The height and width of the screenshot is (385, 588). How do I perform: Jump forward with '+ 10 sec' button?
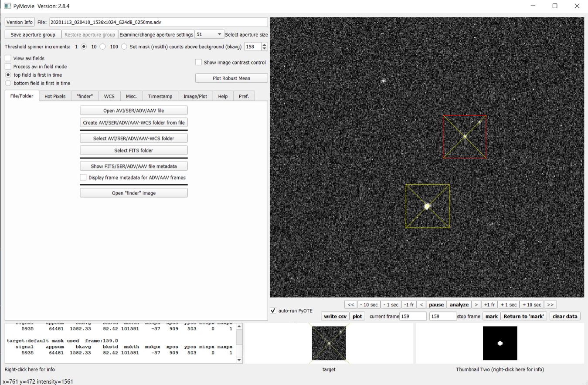(x=532, y=305)
